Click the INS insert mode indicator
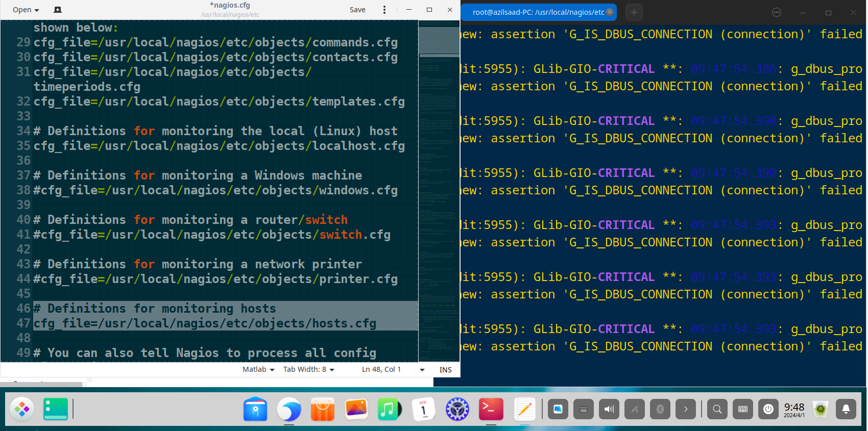Viewport: 868px width, 431px height. 445,370
